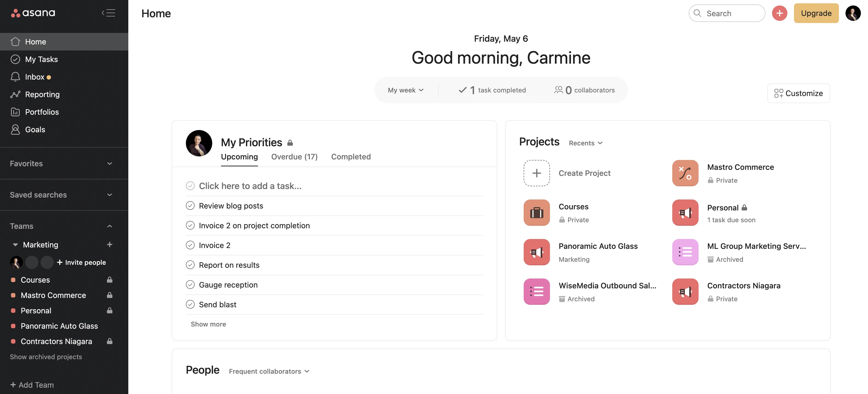Mark Review blog posts task complete
Screen dimensions: 868x394
click(190, 206)
